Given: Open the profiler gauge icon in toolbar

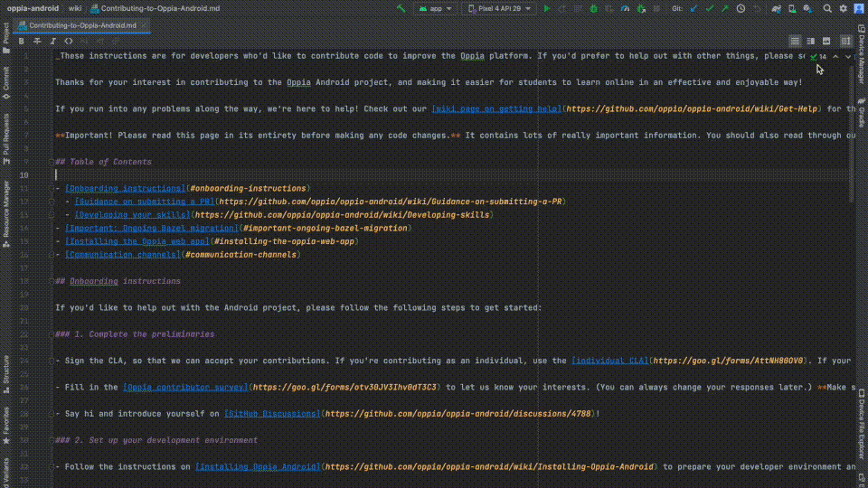Looking at the screenshot, I should click(x=625, y=8).
